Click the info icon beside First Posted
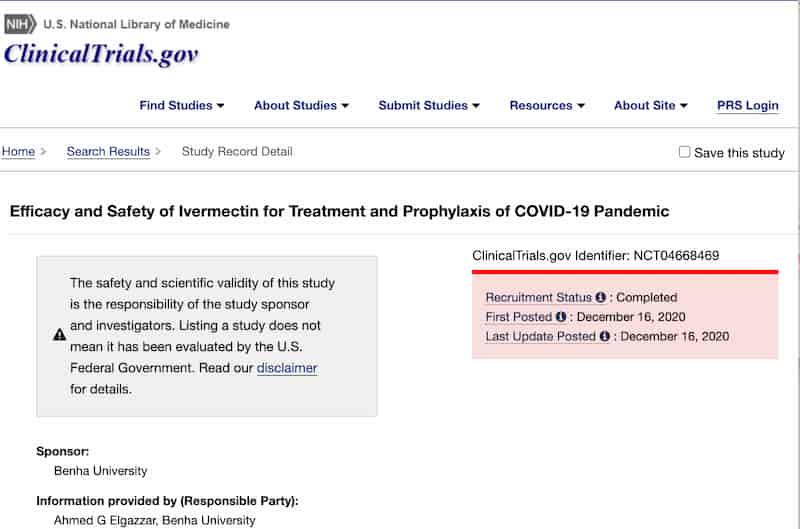The height and width of the screenshot is (529, 800). tap(561, 317)
